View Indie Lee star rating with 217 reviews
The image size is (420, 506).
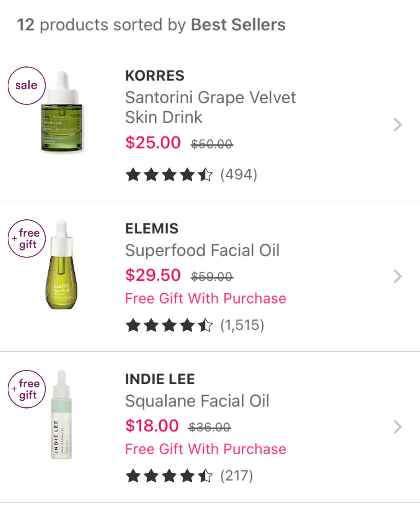(189, 476)
